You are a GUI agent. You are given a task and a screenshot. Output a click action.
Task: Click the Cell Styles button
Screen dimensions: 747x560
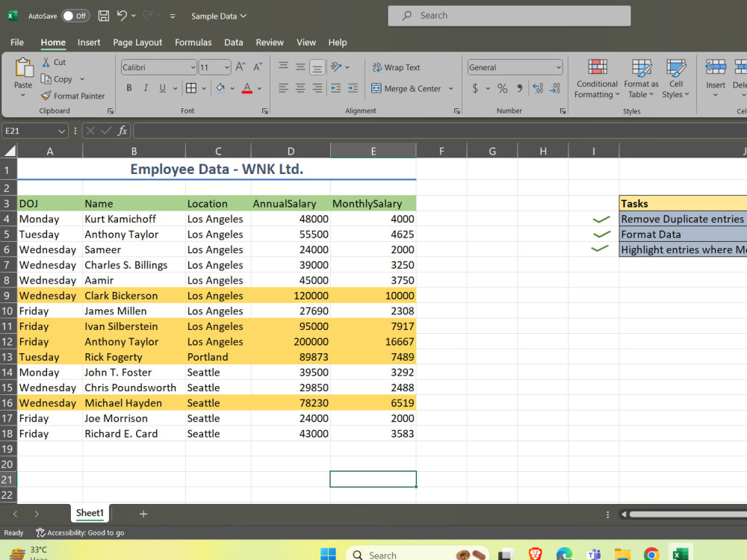point(676,78)
